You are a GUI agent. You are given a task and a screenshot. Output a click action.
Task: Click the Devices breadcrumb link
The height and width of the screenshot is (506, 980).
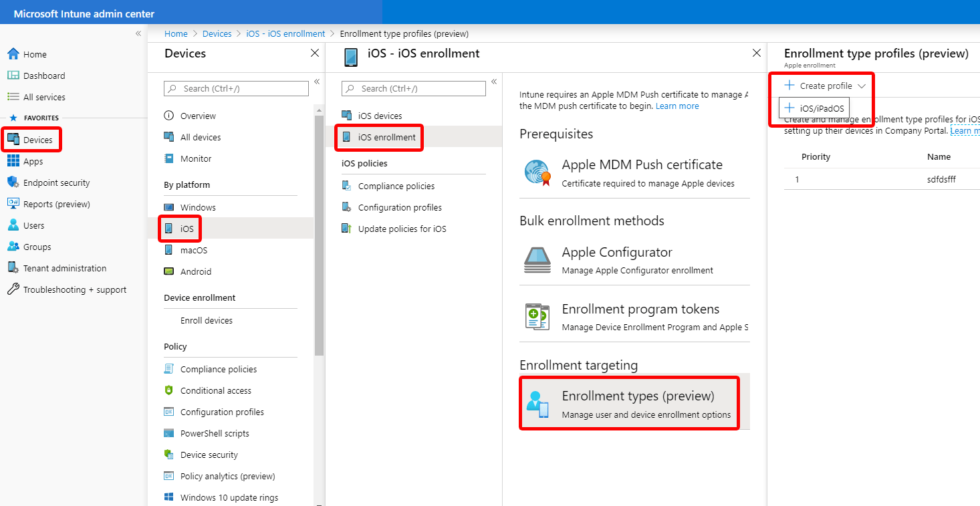click(x=217, y=33)
